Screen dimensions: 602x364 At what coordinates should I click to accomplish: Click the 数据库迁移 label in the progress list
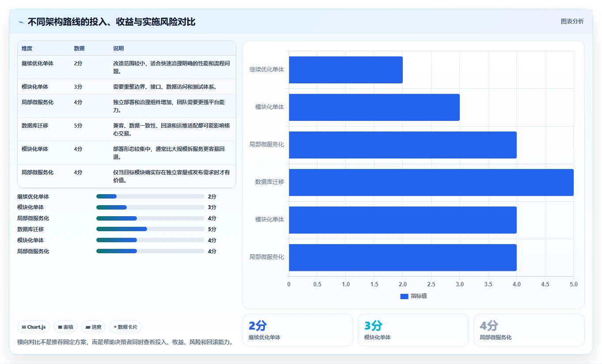tap(30, 229)
